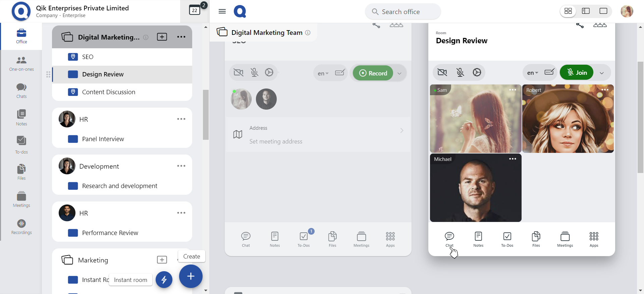Viewport: 644px width, 294px height.
Task: Join the Design Review room
Action: [577, 72]
